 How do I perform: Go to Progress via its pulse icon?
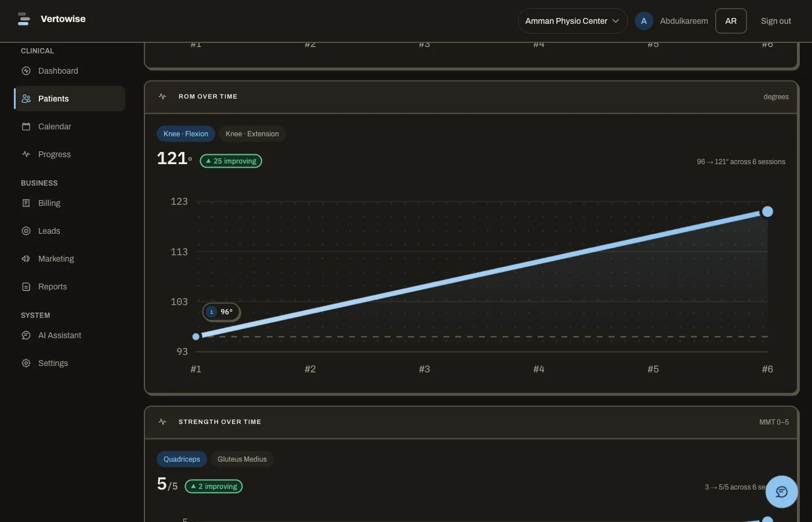26,154
